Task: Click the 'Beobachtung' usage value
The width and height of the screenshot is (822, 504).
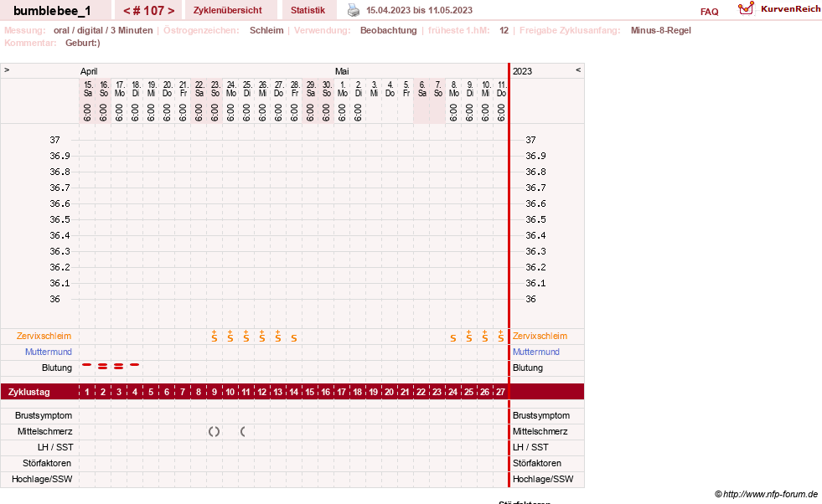Action: click(x=389, y=30)
